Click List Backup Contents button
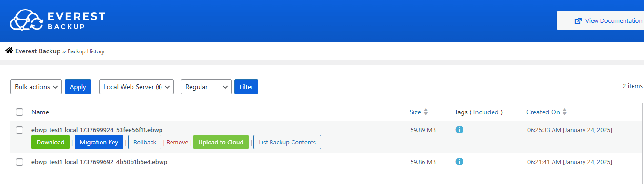The width and height of the screenshot is (644, 184). (287, 142)
